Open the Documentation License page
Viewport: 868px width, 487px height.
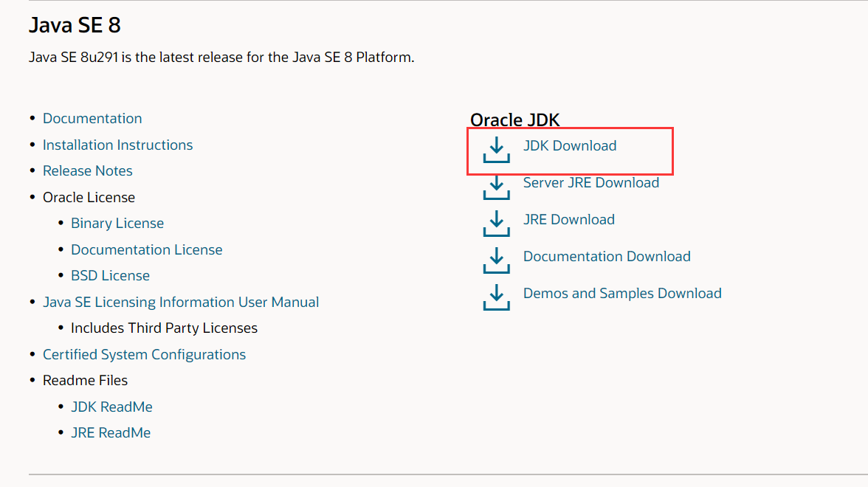(x=146, y=249)
